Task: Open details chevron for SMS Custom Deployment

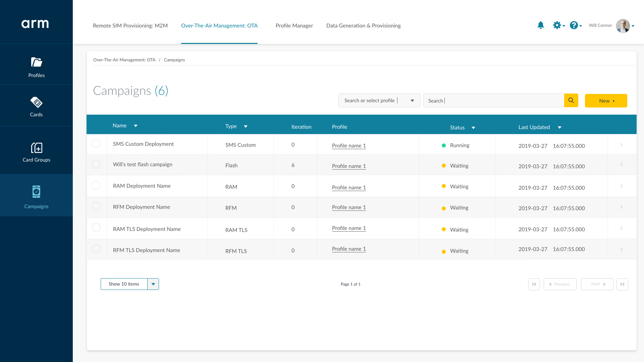Action: (622, 145)
